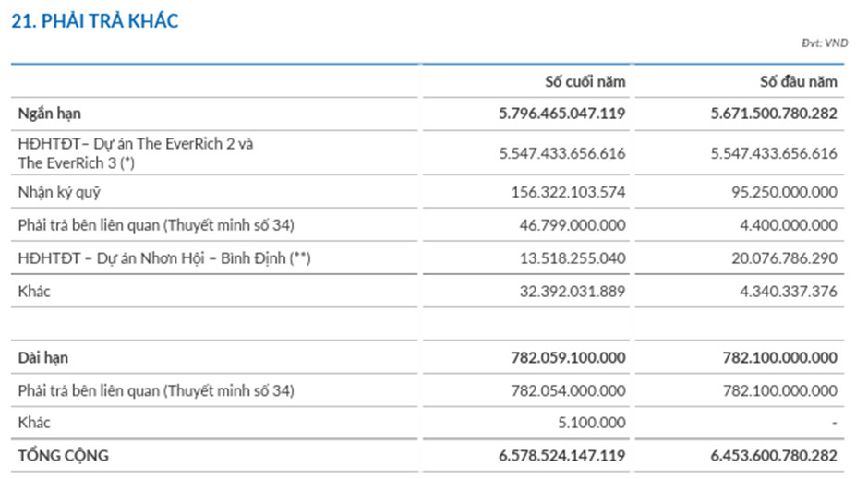The image size is (868, 479).
Task: Select the 'Dự án Nhơn Hội – Bình Định' row
Action: [x=163, y=258]
